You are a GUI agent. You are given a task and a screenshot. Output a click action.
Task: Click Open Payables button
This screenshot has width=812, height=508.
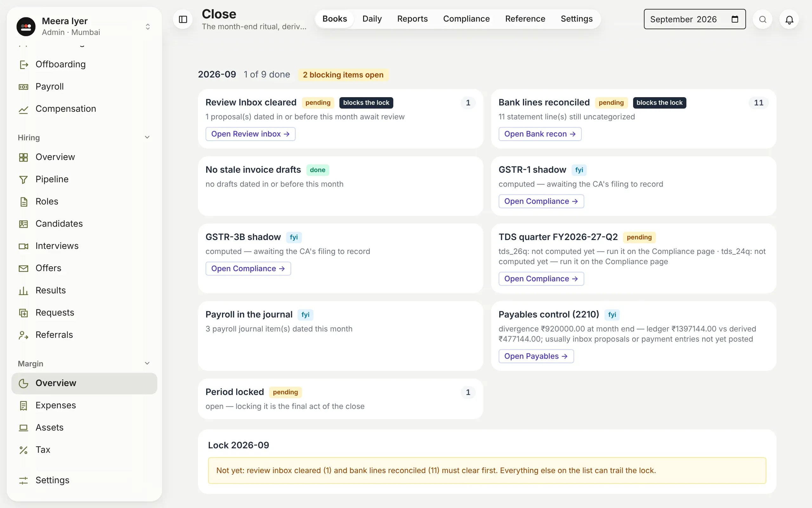point(536,356)
